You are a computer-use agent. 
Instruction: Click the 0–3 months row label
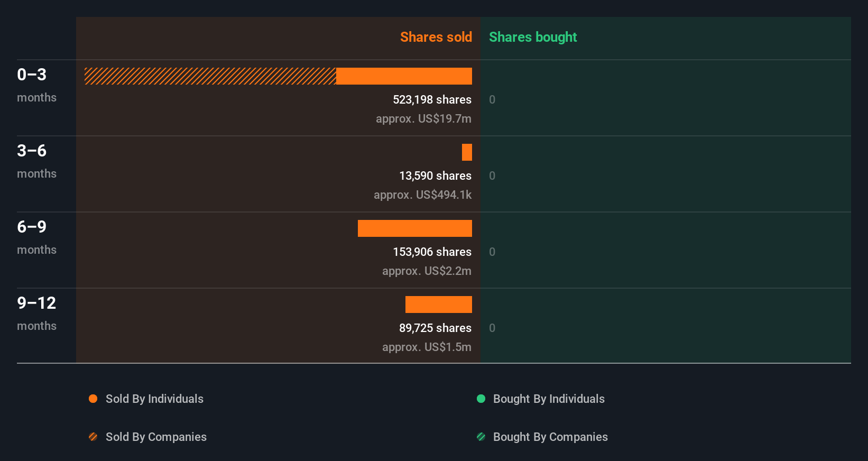click(x=36, y=85)
